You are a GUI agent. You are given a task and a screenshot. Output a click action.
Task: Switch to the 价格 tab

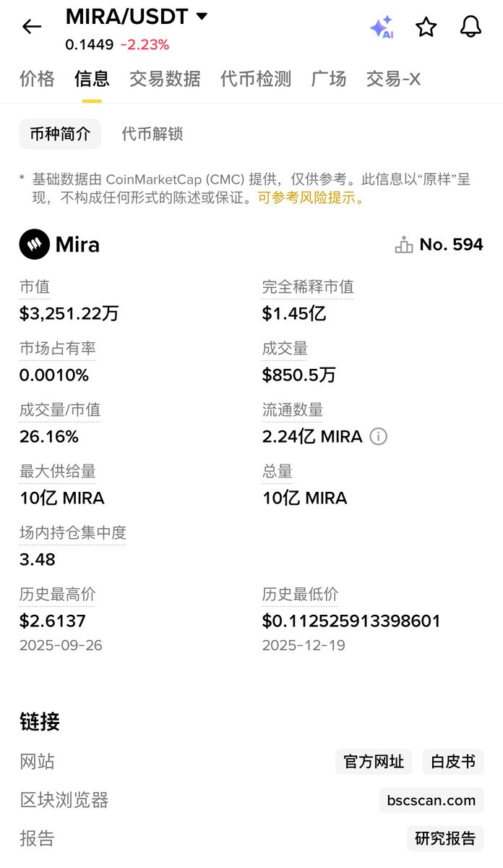tap(37, 79)
